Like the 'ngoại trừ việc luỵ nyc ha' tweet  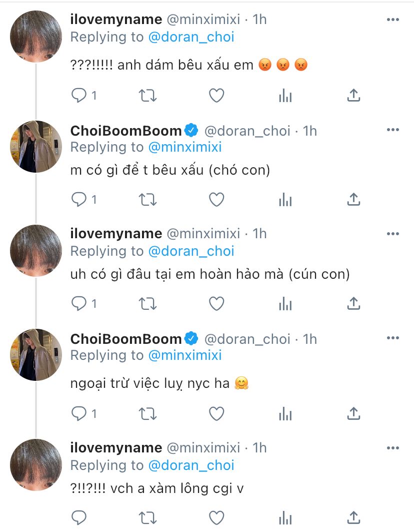(216, 413)
